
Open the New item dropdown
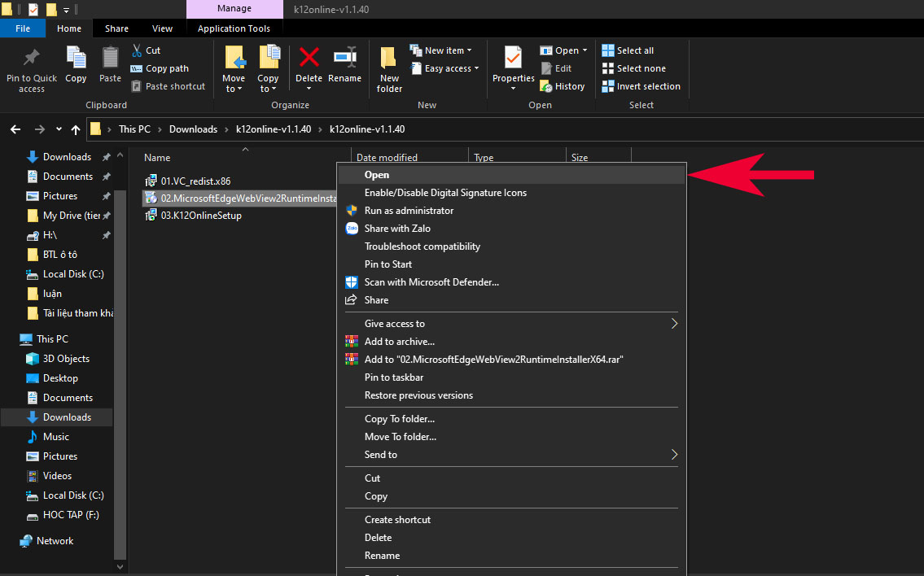click(444, 50)
